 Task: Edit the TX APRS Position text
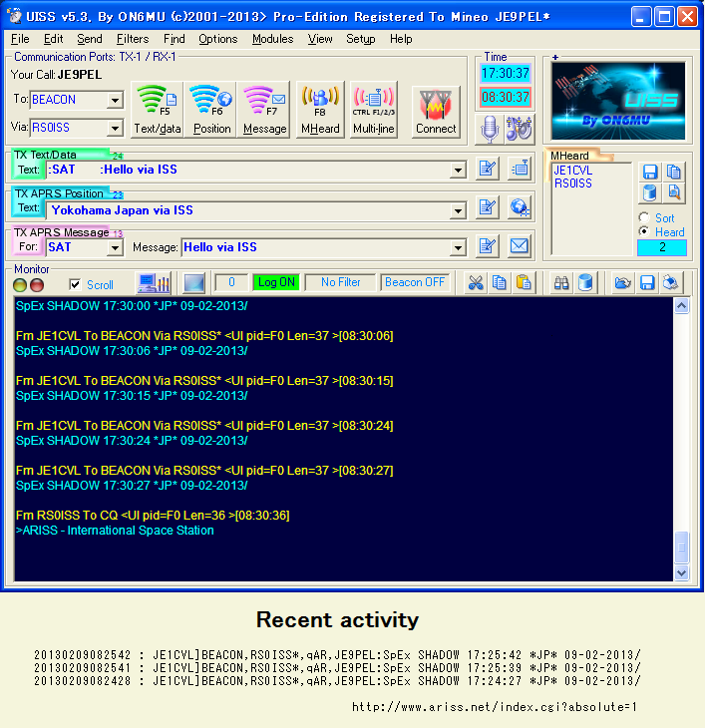coord(488,207)
